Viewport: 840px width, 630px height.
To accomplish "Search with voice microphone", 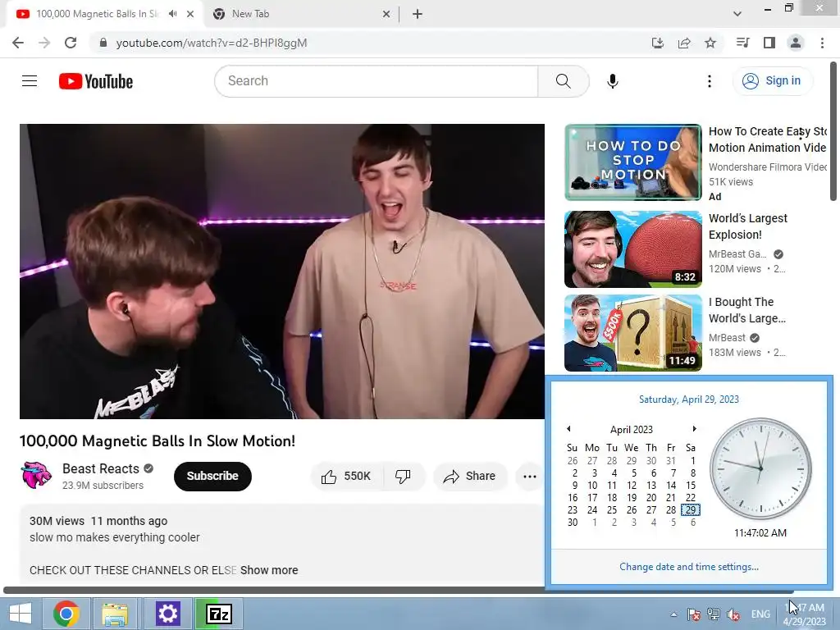I will [x=612, y=81].
